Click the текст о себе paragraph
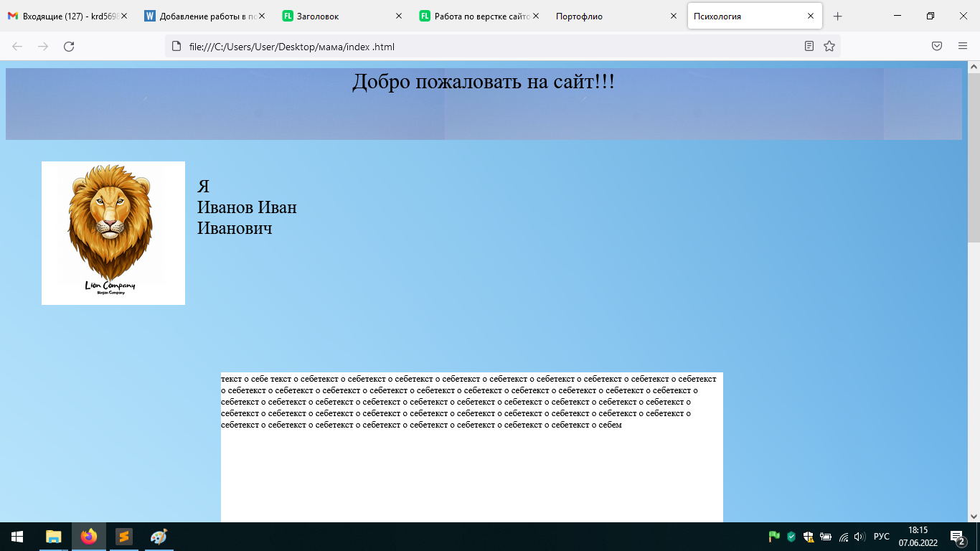This screenshot has width=980, height=551. [x=468, y=402]
